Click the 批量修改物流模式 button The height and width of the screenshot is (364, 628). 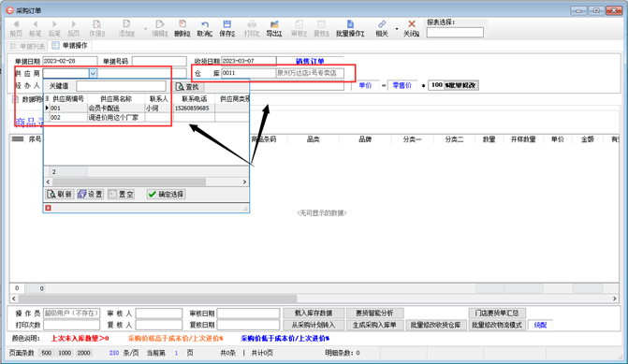coord(497,325)
